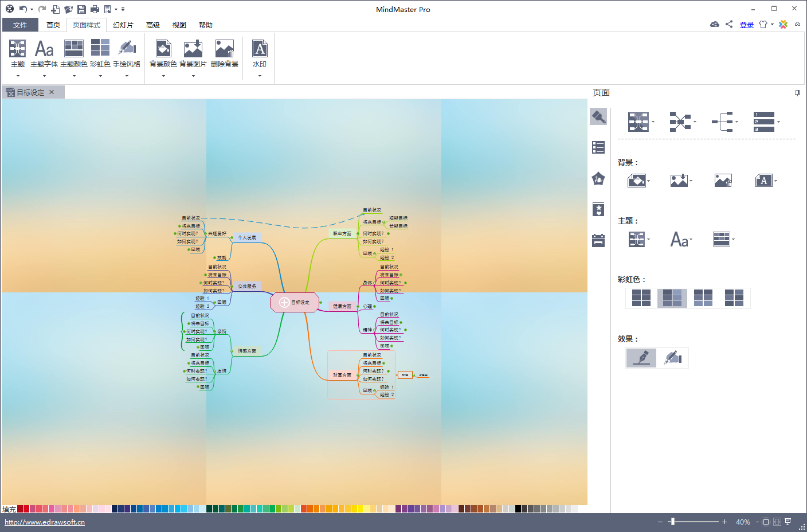This screenshot has width=807, height=532.
Task: Expand the 主题字体 font dropdown in ribbon
Action: (x=44, y=76)
